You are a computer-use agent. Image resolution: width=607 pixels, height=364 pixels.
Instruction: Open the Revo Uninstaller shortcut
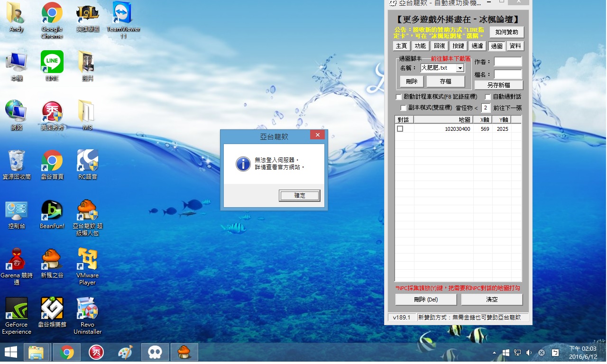[88, 316]
